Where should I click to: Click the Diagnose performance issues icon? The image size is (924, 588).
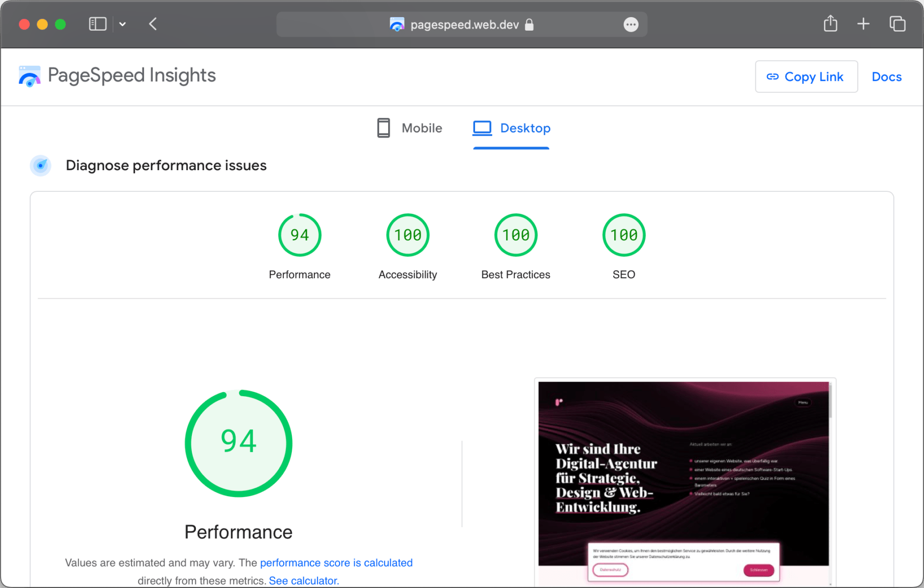pos(41,166)
